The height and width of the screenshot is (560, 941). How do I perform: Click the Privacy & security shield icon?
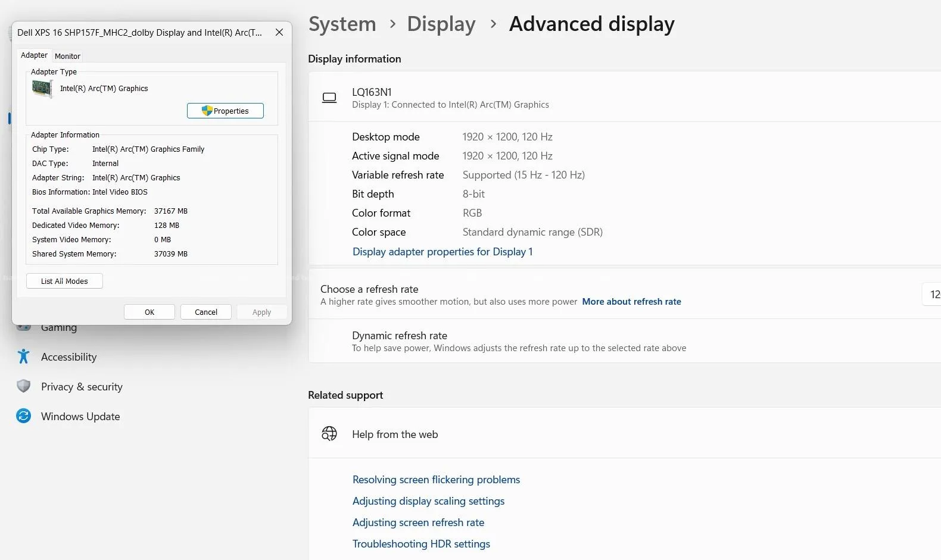point(23,386)
